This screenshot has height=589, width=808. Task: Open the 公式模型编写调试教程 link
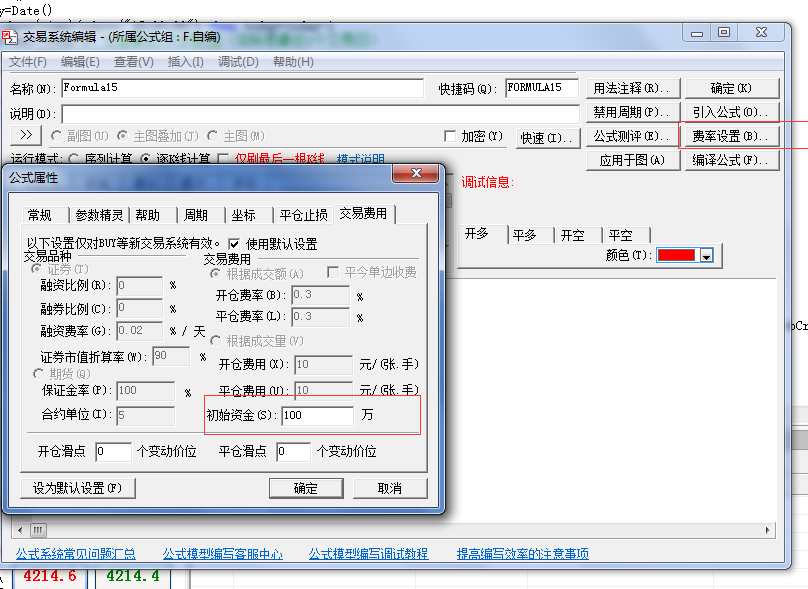(368, 553)
